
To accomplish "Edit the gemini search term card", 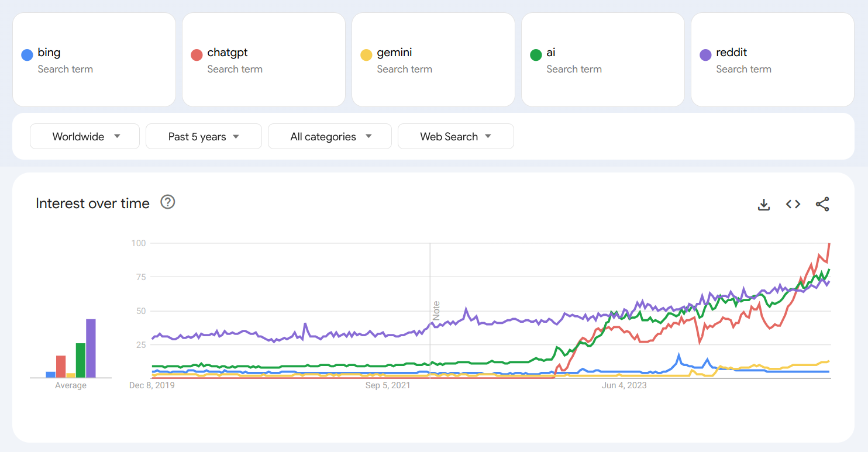I will pos(433,60).
